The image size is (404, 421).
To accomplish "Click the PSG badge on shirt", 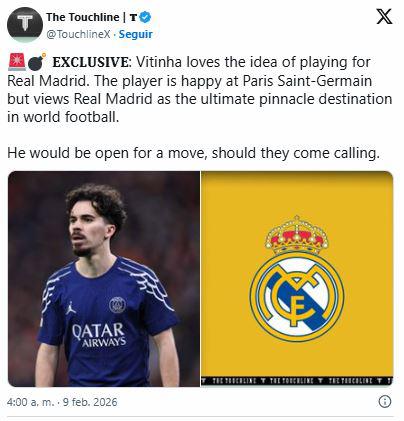I will pyautogui.click(x=117, y=305).
